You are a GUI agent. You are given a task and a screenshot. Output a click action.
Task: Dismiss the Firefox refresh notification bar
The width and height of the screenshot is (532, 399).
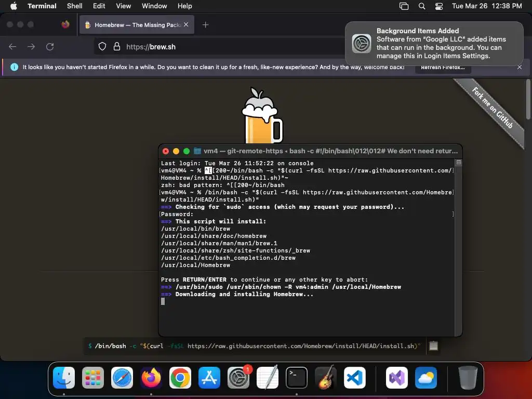coord(520,67)
